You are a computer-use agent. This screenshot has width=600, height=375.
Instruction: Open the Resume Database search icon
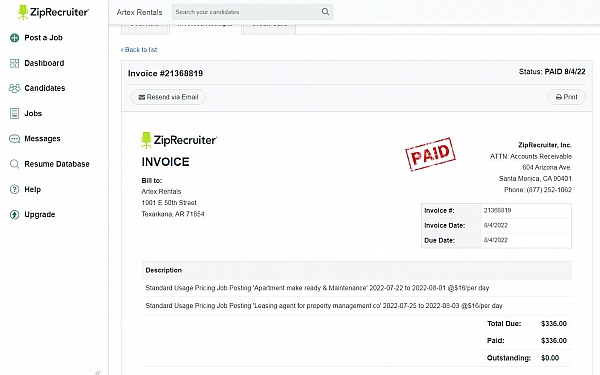click(15, 164)
